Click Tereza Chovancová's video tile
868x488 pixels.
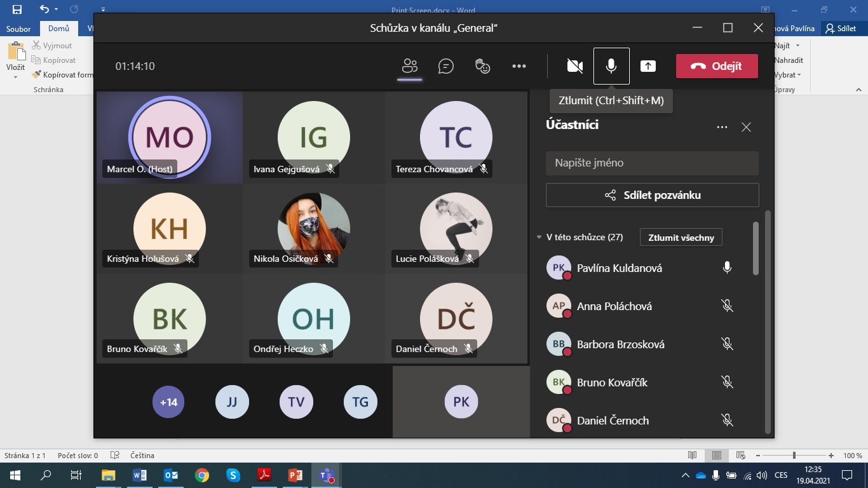tap(456, 137)
